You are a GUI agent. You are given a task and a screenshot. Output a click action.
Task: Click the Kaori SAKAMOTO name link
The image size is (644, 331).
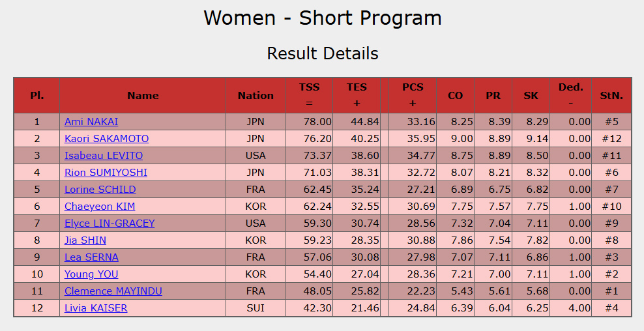pyautogui.click(x=106, y=139)
